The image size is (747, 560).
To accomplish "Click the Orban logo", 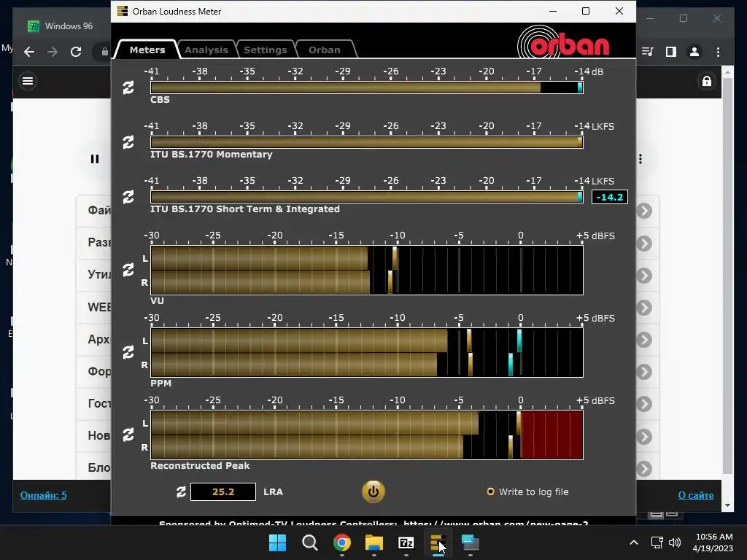I will tap(563, 42).
